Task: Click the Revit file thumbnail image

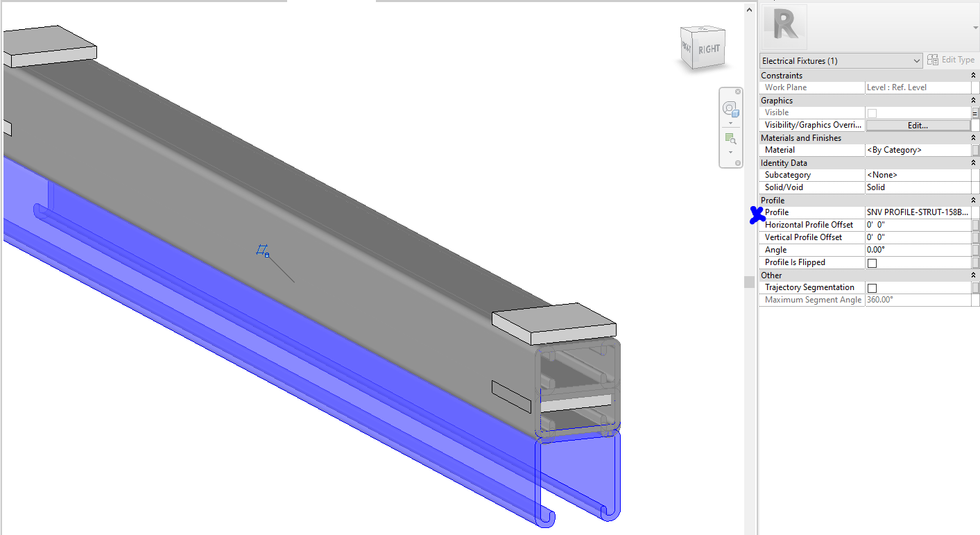Action: click(x=783, y=28)
